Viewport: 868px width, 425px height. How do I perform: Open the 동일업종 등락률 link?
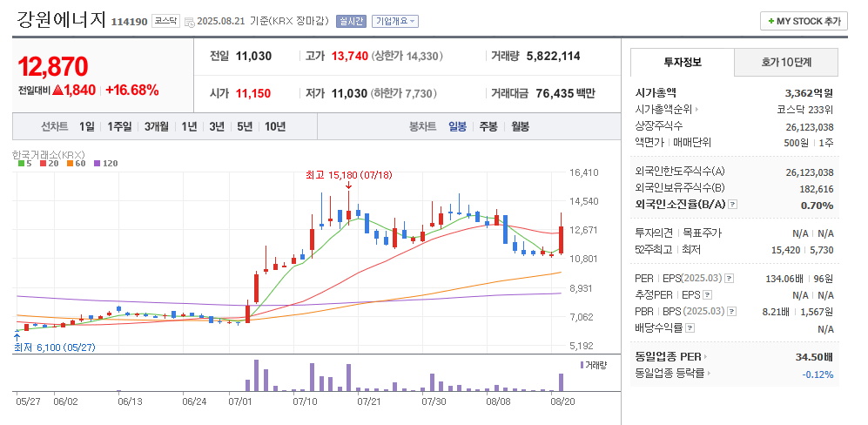point(670,374)
